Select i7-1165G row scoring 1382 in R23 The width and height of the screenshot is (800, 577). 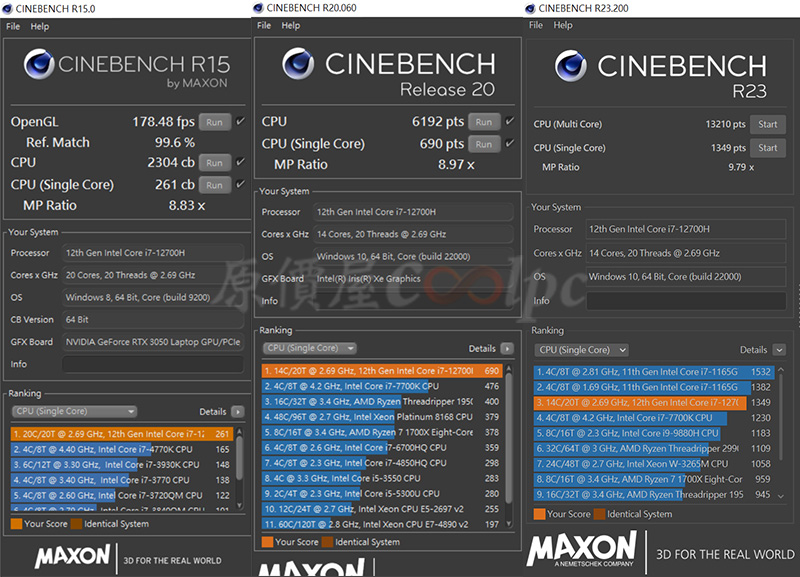pos(654,387)
